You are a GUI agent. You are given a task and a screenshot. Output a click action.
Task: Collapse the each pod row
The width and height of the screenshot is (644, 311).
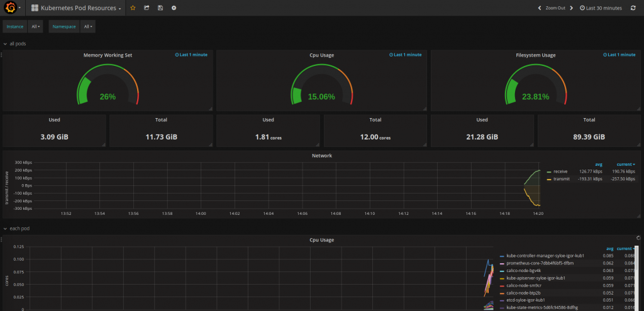(x=16, y=228)
